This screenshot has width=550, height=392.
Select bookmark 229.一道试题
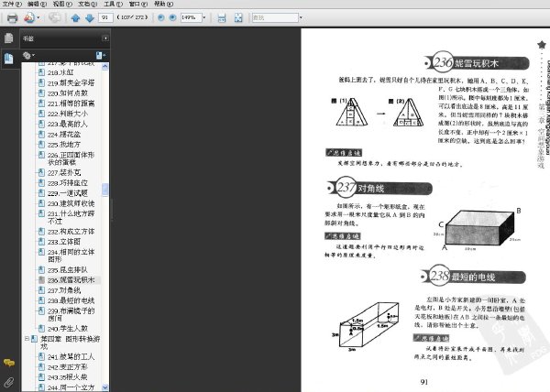(68, 193)
